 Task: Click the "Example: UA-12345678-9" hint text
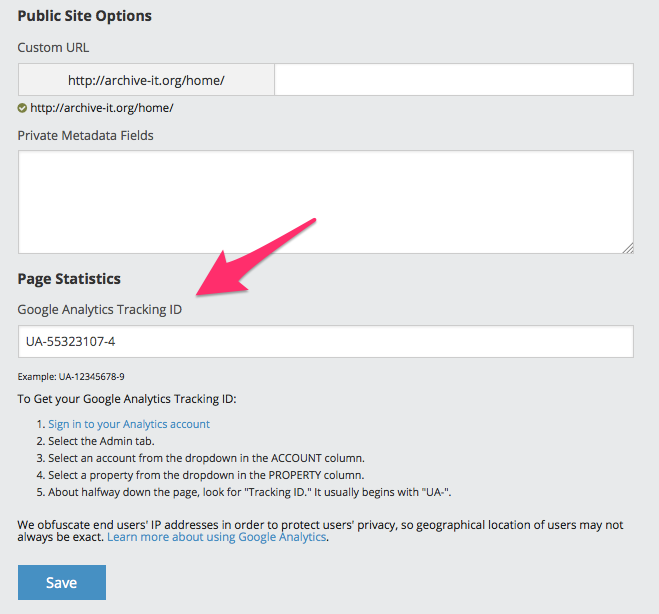pos(71,377)
